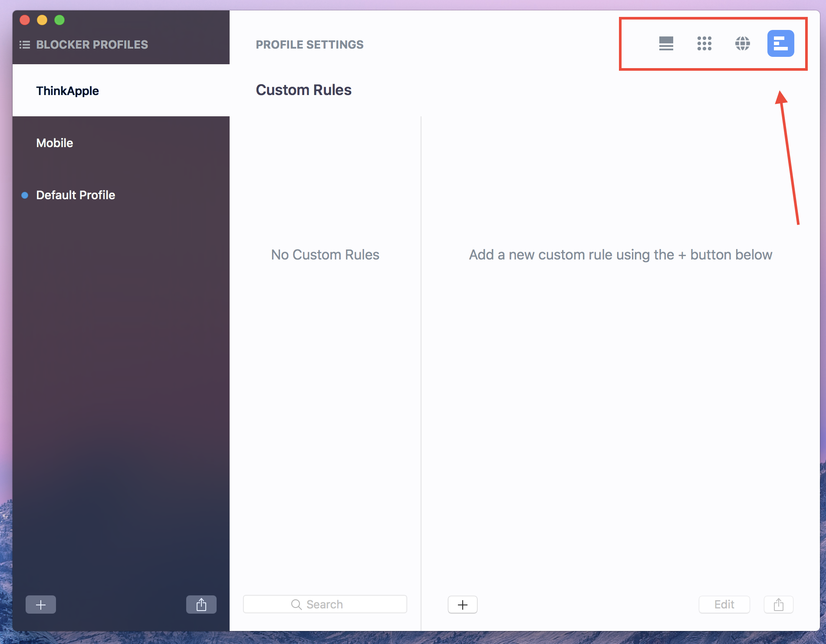The image size is (826, 644).
Task: Zoom the window with green button
Action: [59, 20]
